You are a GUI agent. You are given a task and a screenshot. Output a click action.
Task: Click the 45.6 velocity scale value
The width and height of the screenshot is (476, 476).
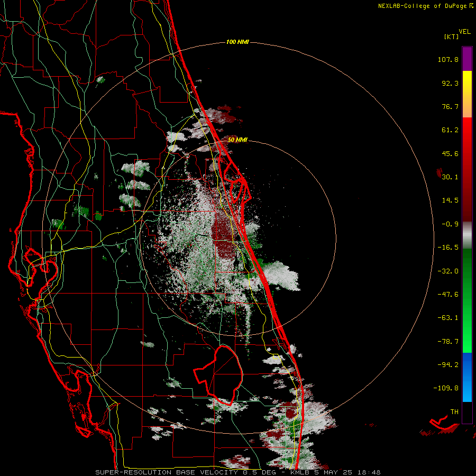[450, 153]
